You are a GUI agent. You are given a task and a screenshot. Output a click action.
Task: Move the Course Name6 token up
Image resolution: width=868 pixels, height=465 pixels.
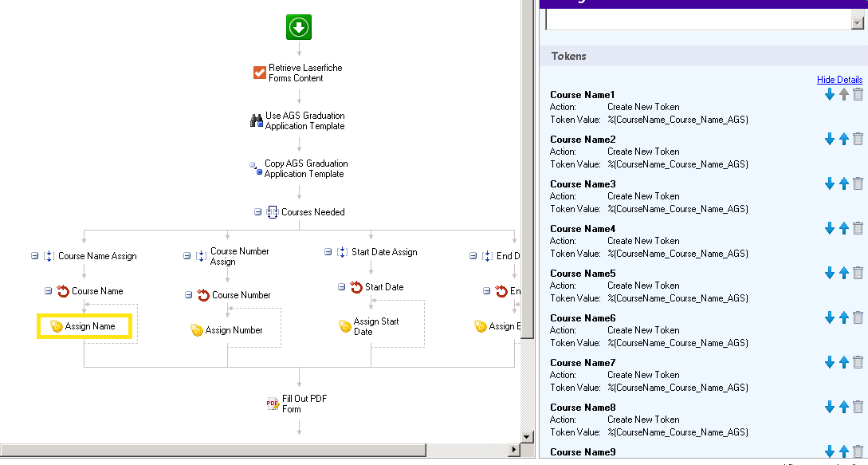(843, 318)
